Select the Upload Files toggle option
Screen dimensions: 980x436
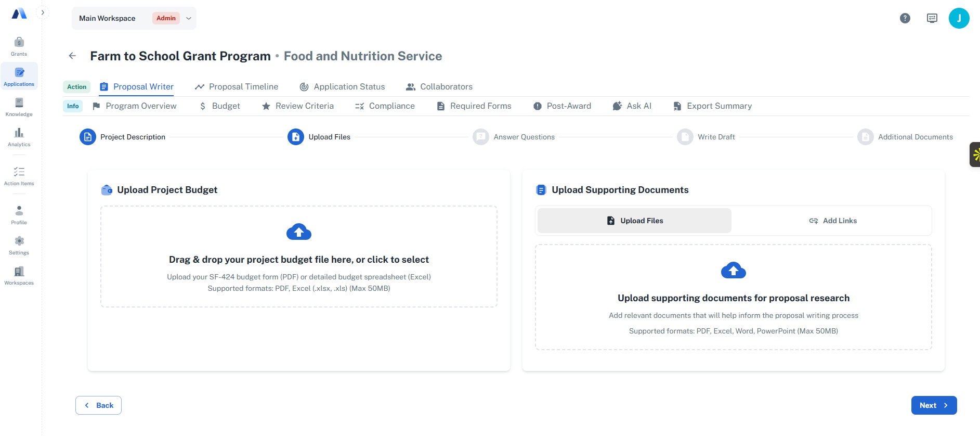(x=634, y=220)
